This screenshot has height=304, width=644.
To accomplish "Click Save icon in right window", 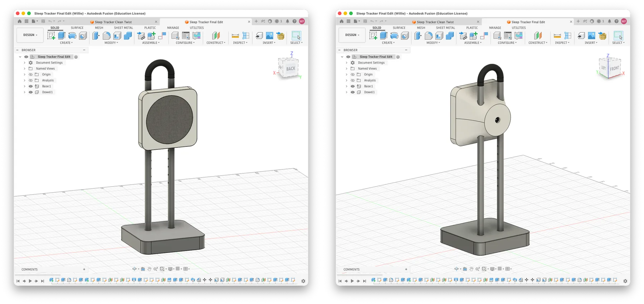I will point(365,21).
